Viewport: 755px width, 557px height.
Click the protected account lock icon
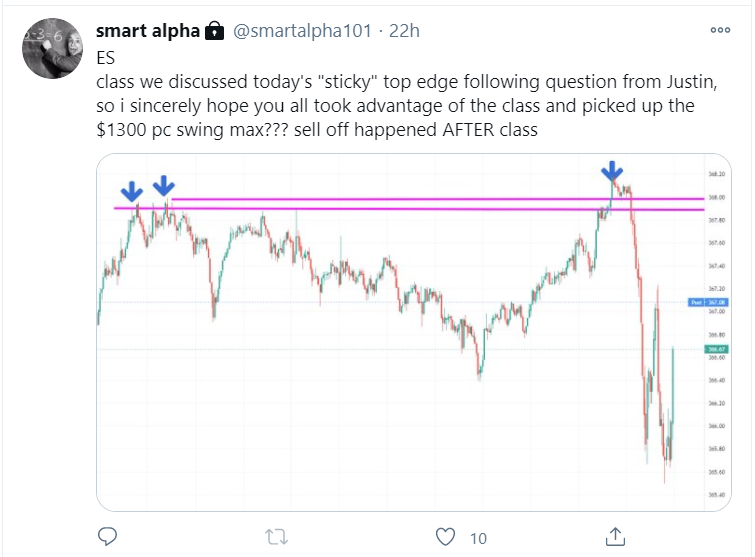(x=214, y=32)
